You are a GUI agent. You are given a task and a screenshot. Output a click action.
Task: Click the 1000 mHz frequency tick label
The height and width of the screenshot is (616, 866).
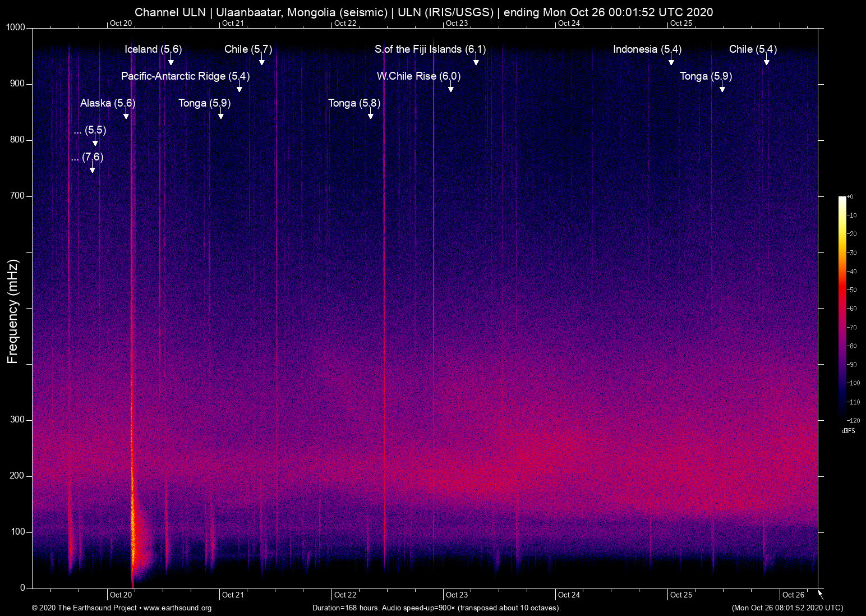[16, 27]
